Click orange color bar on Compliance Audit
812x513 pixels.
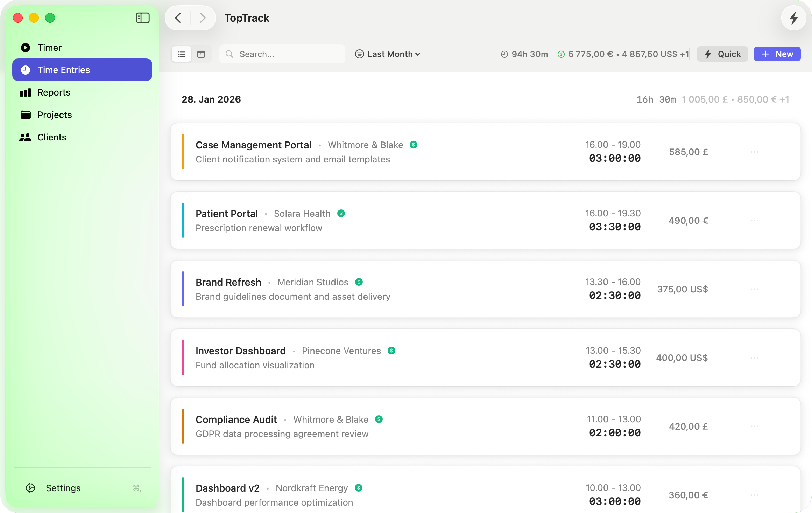[x=183, y=426]
